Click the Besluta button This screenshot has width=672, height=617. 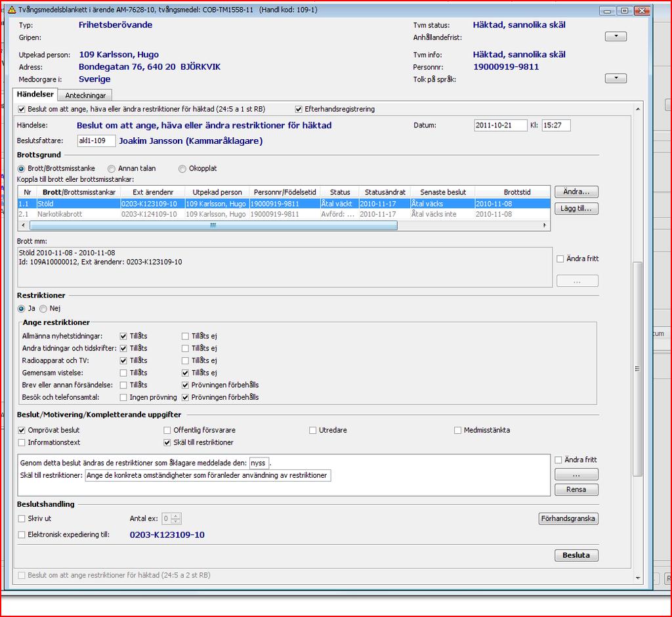576,555
